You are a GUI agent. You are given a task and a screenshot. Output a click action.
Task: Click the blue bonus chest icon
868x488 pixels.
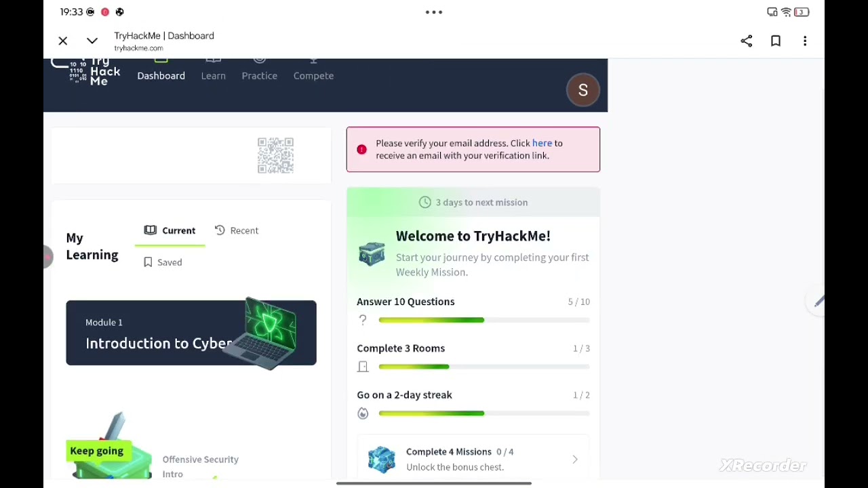382,459
